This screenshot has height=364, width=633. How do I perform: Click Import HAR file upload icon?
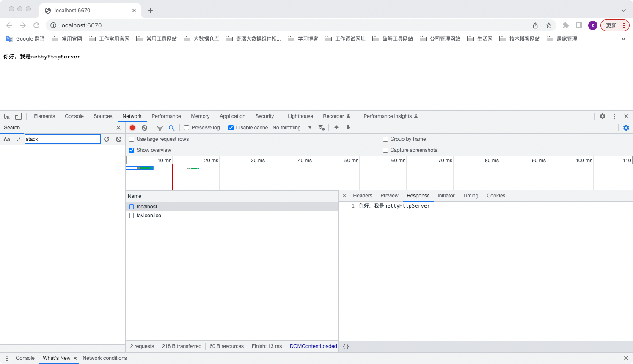[336, 128]
